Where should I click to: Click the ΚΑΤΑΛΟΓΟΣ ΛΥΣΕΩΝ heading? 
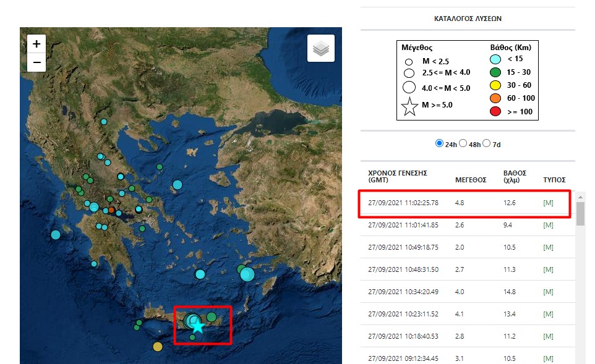click(x=467, y=19)
